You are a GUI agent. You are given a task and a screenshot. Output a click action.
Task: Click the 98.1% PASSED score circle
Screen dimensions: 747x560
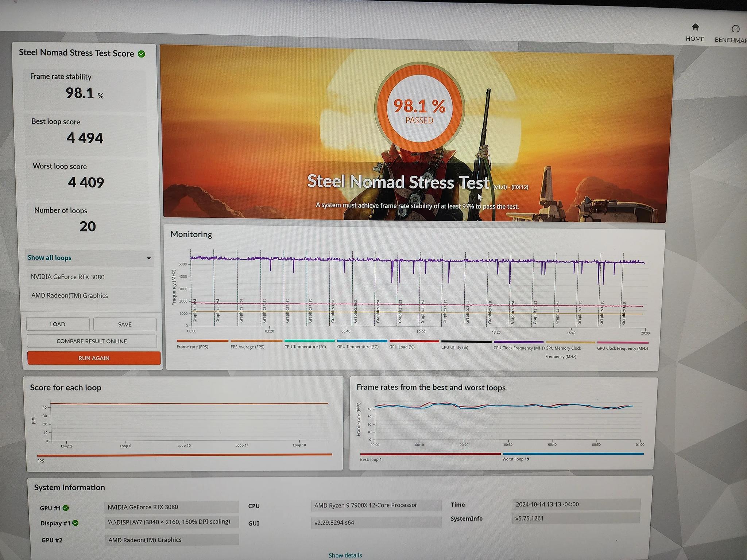(x=419, y=108)
